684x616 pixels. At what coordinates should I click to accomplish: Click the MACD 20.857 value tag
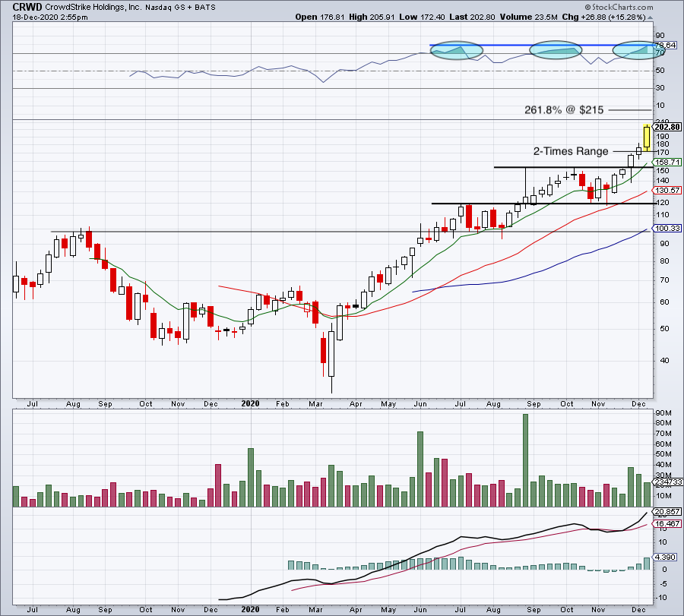click(x=666, y=512)
